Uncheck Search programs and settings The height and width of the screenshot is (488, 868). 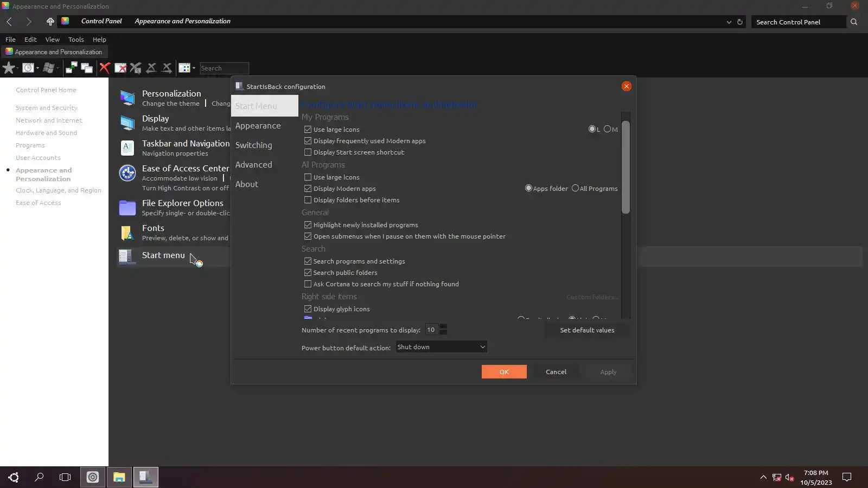[308, 261]
